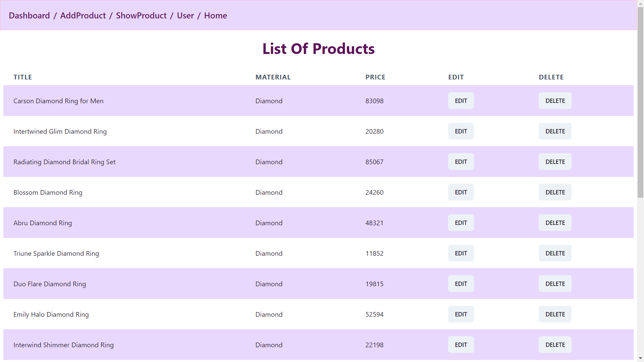Click the PRICE column header
Screen dimensions: 644x362
pyautogui.click(x=375, y=77)
